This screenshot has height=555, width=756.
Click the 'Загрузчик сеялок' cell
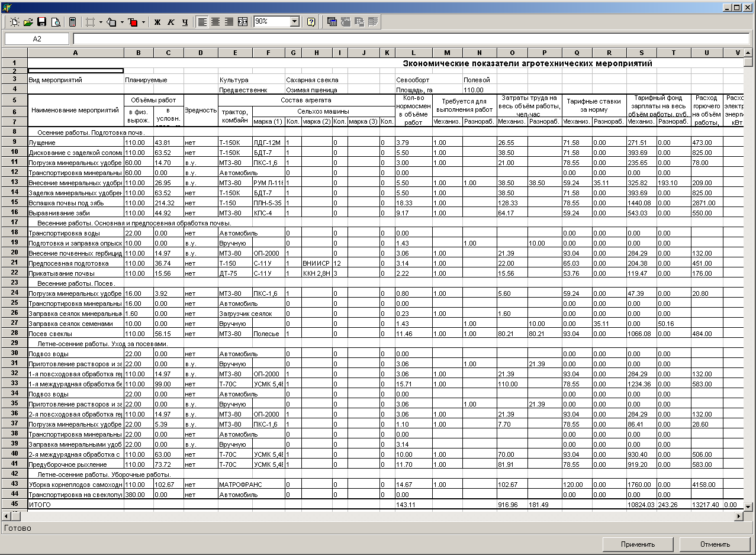(251, 314)
